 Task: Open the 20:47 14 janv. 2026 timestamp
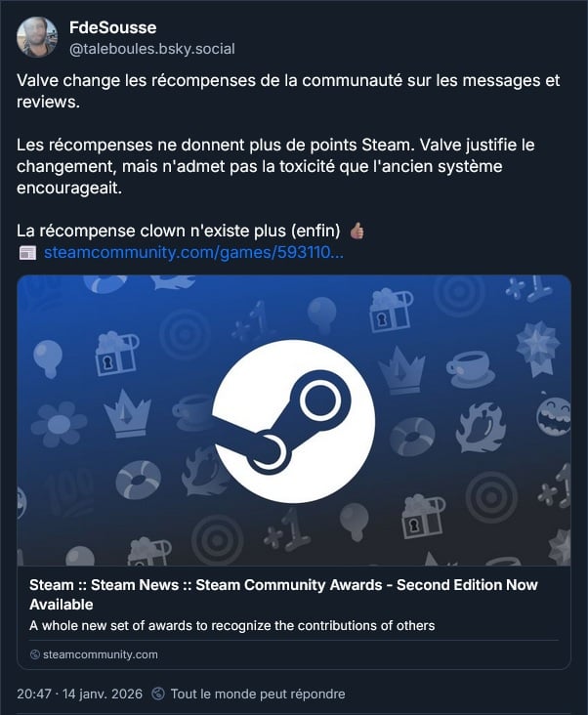(x=80, y=694)
